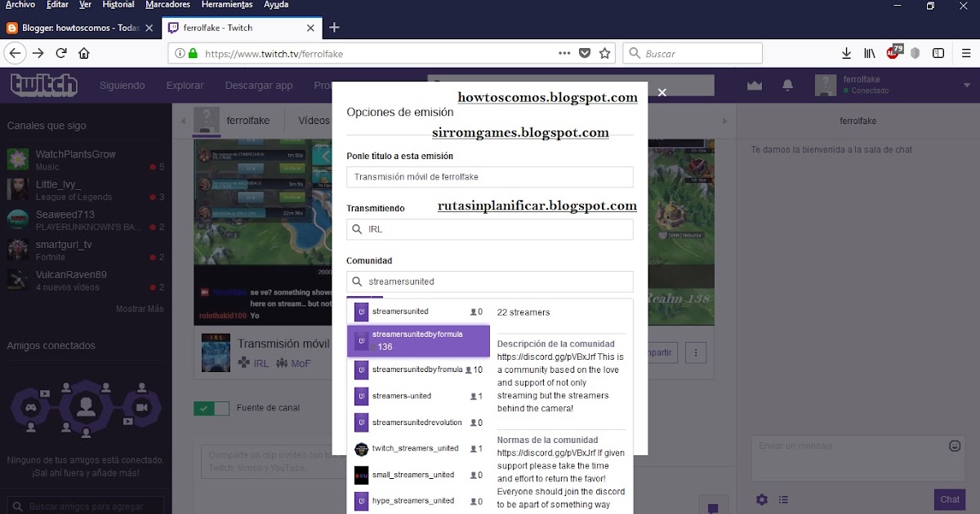
Task: Disable the Fuente de canal toggle
Action: coord(211,409)
